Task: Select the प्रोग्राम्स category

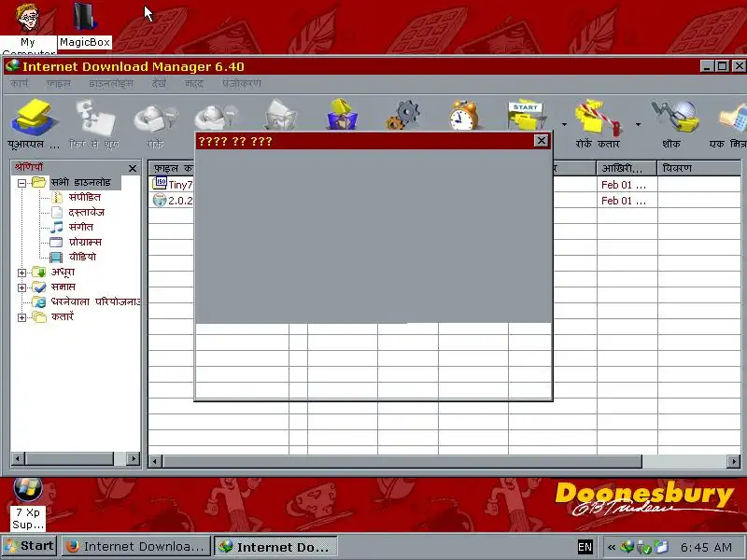Action: click(85, 242)
